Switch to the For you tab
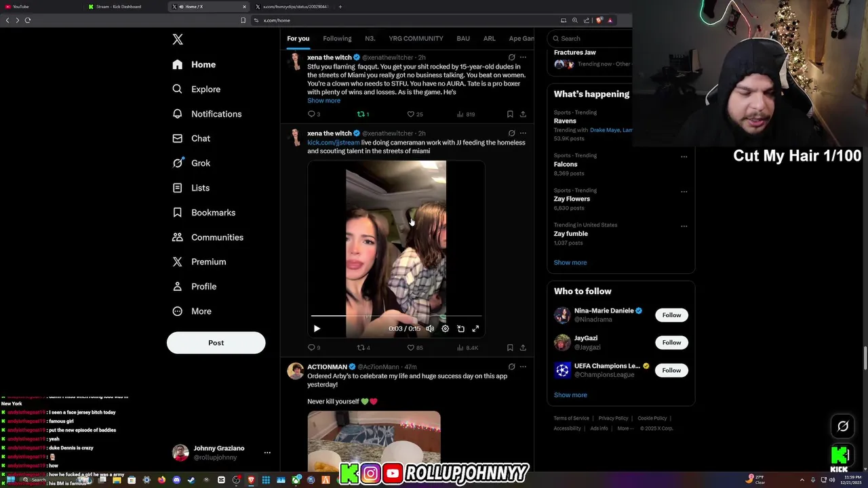The width and height of the screenshot is (868, 488). [298, 39]
